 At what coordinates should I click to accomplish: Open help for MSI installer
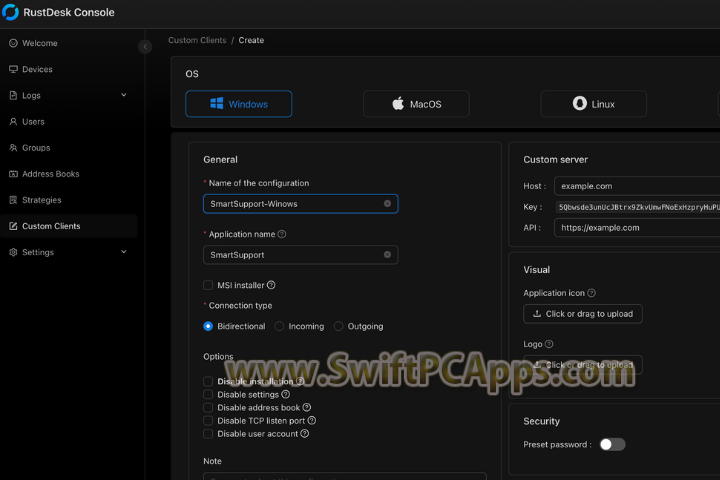coord(271,285)
